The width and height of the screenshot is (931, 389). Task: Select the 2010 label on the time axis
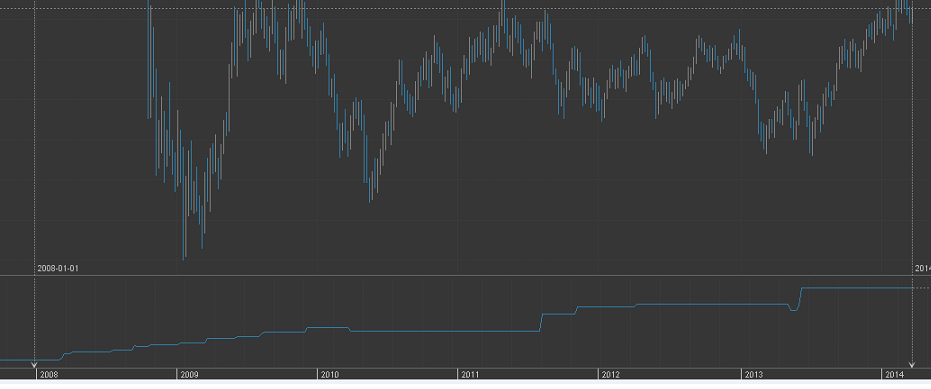tap(330, 375)
